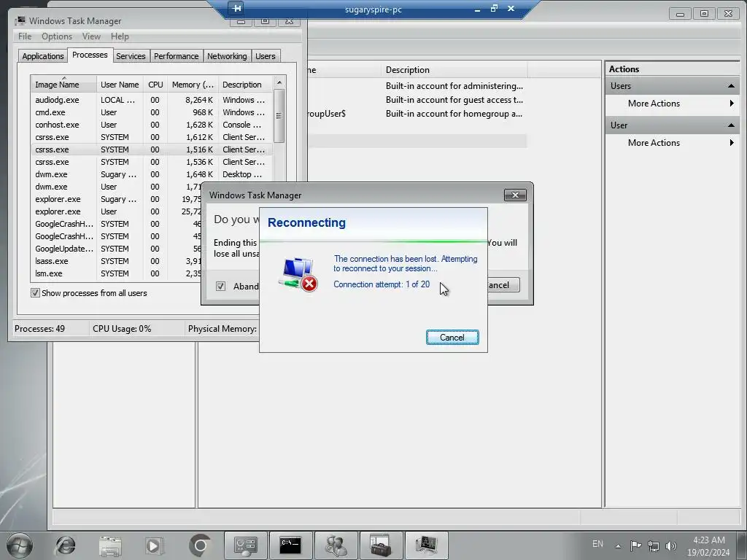Expand More Actions under User

(x=672, y=143)
